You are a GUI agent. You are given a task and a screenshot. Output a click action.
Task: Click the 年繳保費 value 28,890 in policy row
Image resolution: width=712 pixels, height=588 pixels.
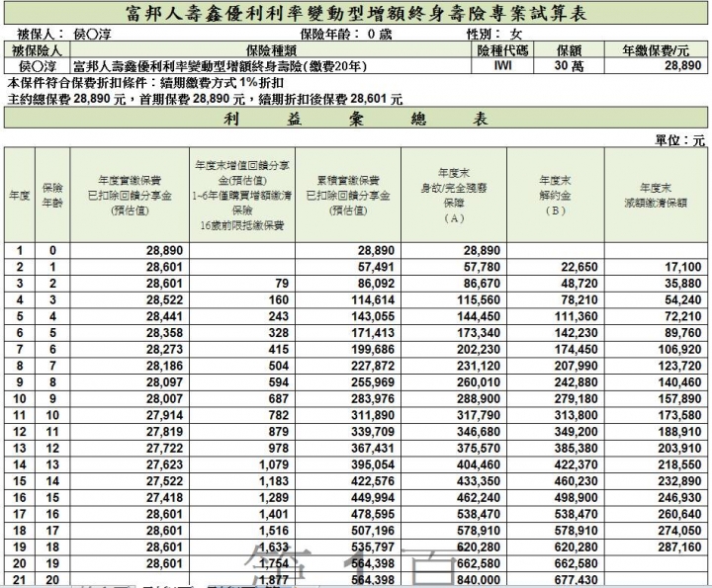683,66
